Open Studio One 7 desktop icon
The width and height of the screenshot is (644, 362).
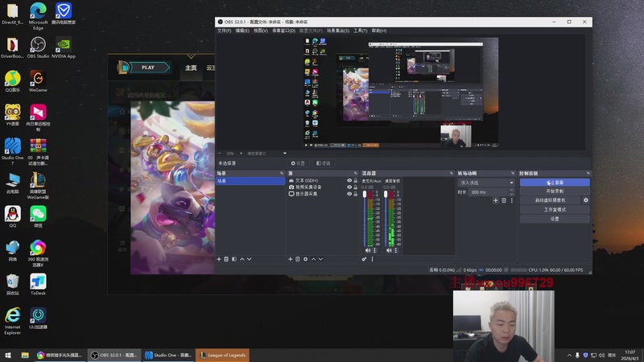(x=12, y=151)
